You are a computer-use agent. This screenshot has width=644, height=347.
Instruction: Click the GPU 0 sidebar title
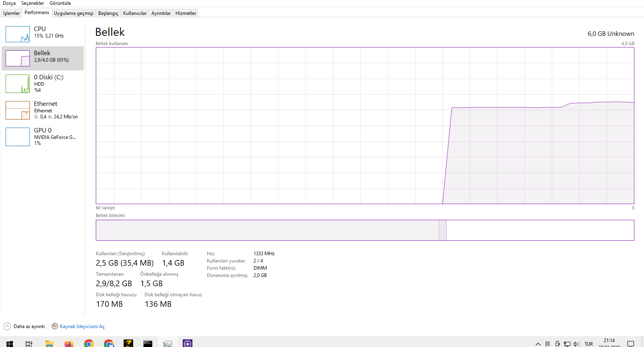[43, 130]
